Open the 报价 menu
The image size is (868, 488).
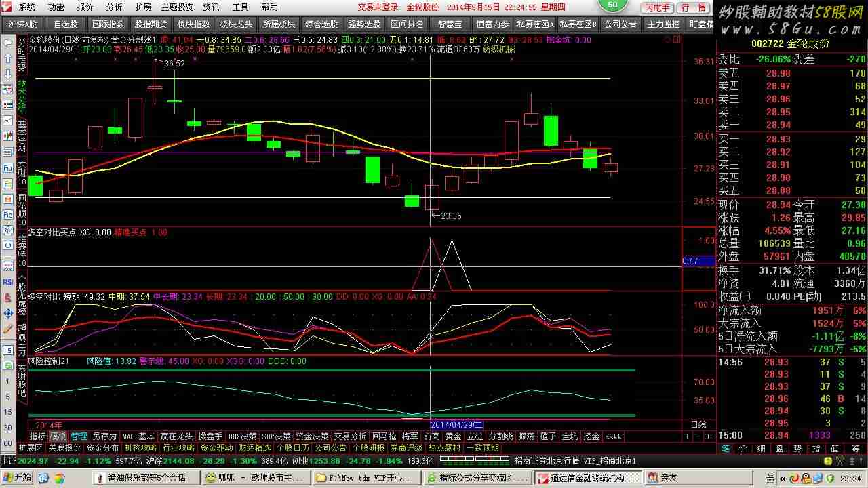click(85, 7)
